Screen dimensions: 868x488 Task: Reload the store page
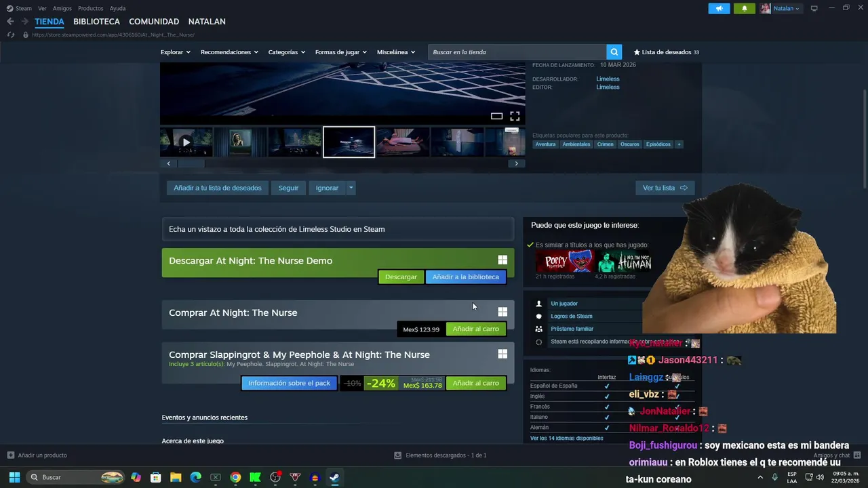point(11,35)
